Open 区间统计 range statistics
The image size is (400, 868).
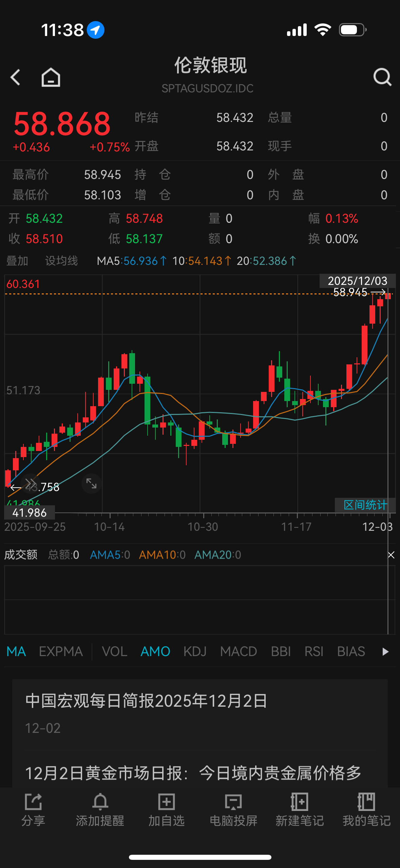(365, 505)
